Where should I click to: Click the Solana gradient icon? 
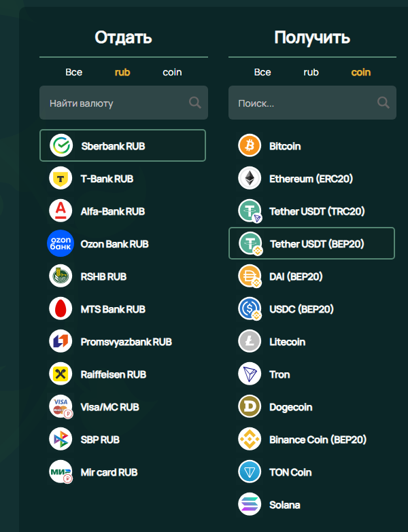[x=250, y=505]
